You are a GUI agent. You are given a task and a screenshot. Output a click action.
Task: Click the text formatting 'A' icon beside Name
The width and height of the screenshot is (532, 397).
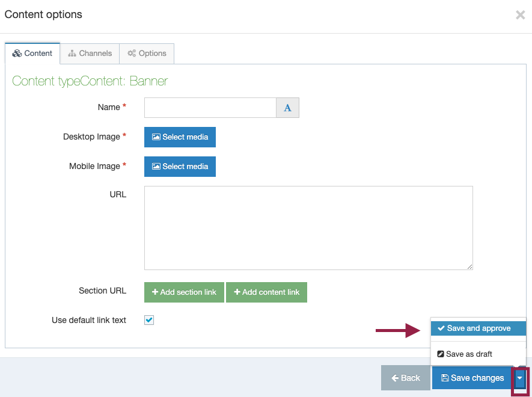tap(287, 108)
